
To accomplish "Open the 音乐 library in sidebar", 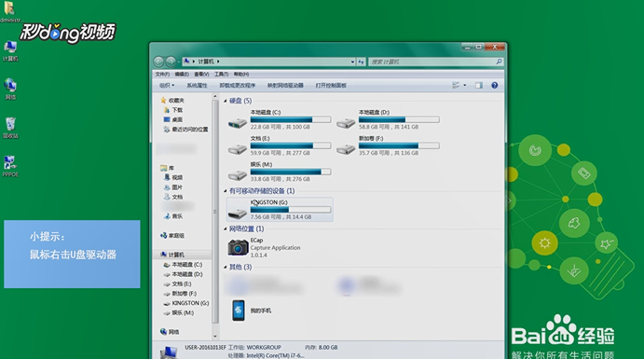I will (x=173, y=216).
